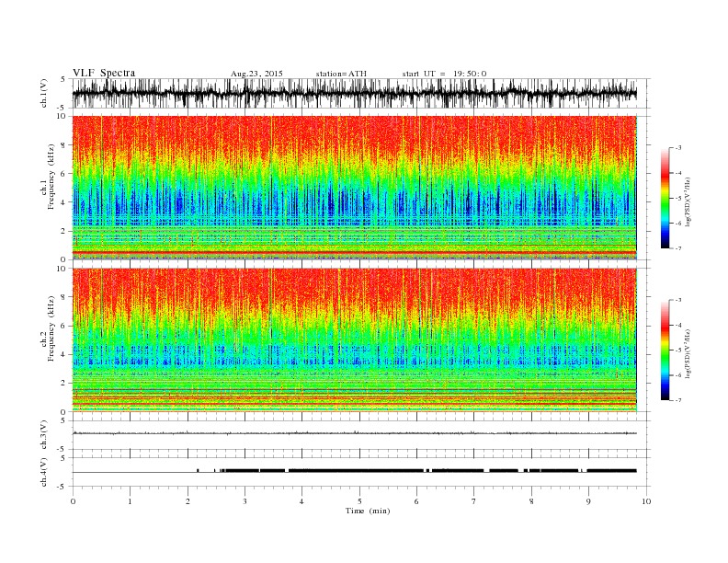
Task: Click the ch.2 "Frequency (kHz)" axis label
Action: 51,327
